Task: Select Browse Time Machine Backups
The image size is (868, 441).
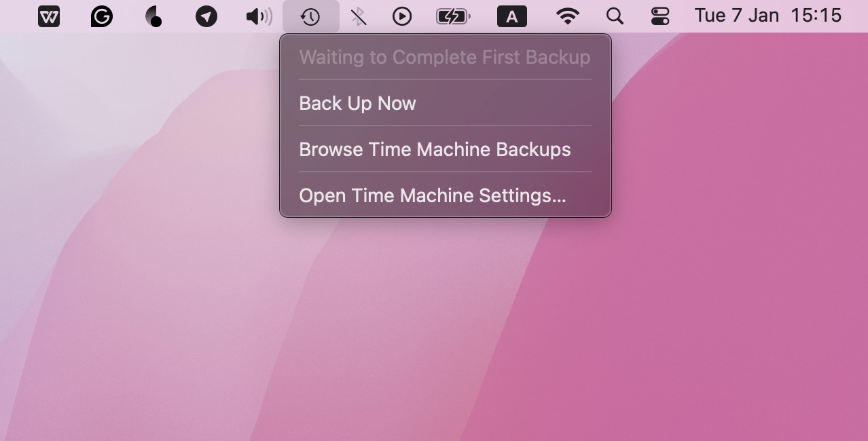Action: pos(435,149)
